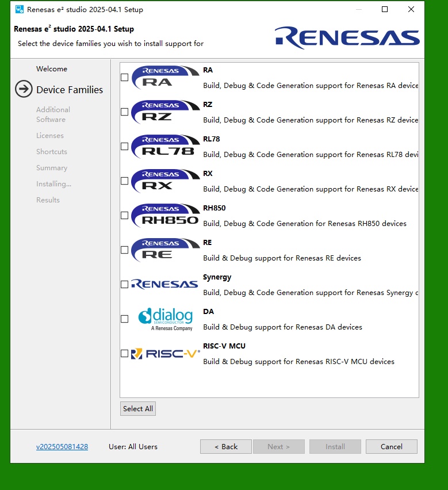Viewport: 448px width, 490px height.
Task: Enable the RL78 device family checkbox
Action: [x=124, y=146]
